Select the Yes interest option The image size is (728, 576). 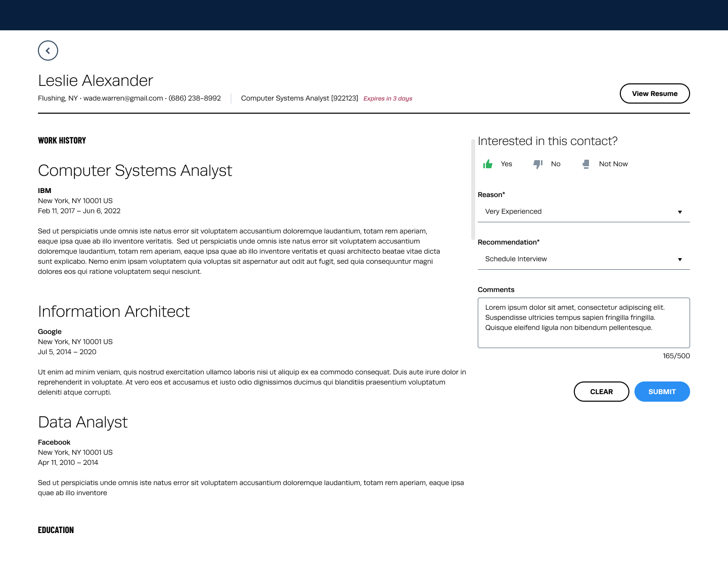[x=506, y=164]
